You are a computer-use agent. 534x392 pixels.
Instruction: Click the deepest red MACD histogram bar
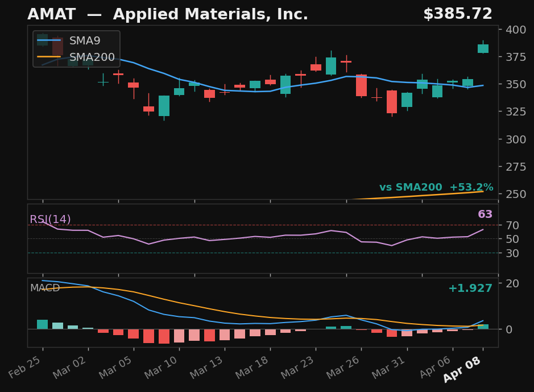165,337
